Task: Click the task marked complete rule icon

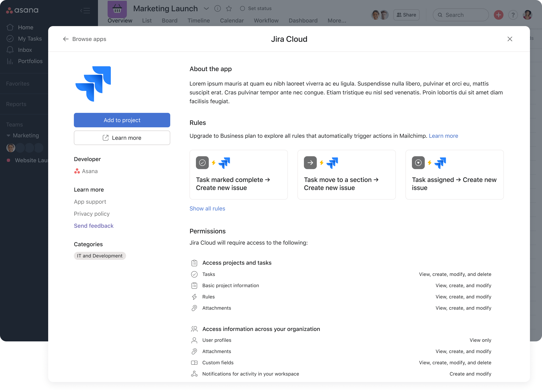Action: pos(202,162)
